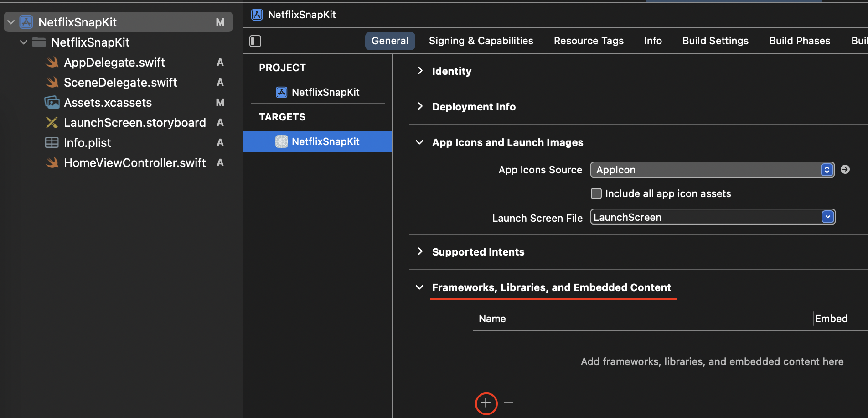Viewport: 868px width, 418px height.
Task: Collapse App Icons and Launch Images section
Action: (420, 142)
